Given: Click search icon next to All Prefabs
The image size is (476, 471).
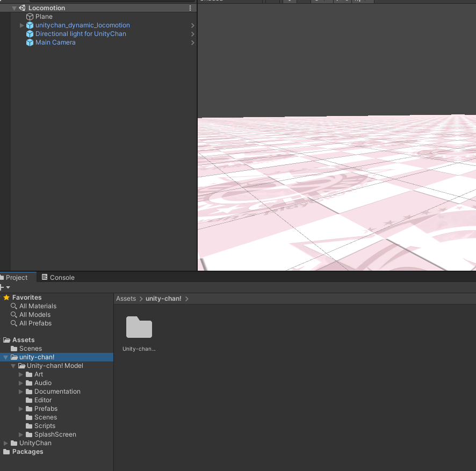Looking at the screenshot, I should (13, 323).
